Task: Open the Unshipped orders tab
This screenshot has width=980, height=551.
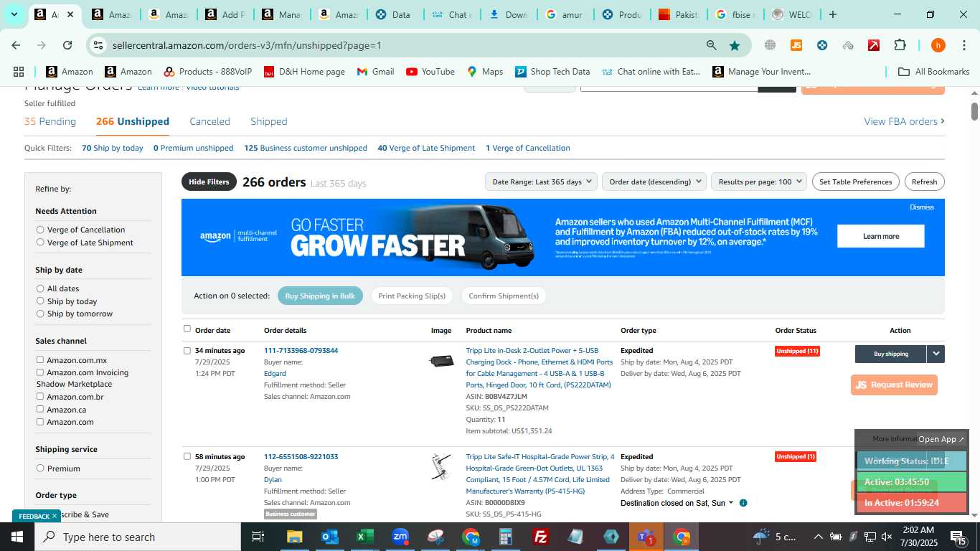Action: pyautogui.click(x=133, y=121)
